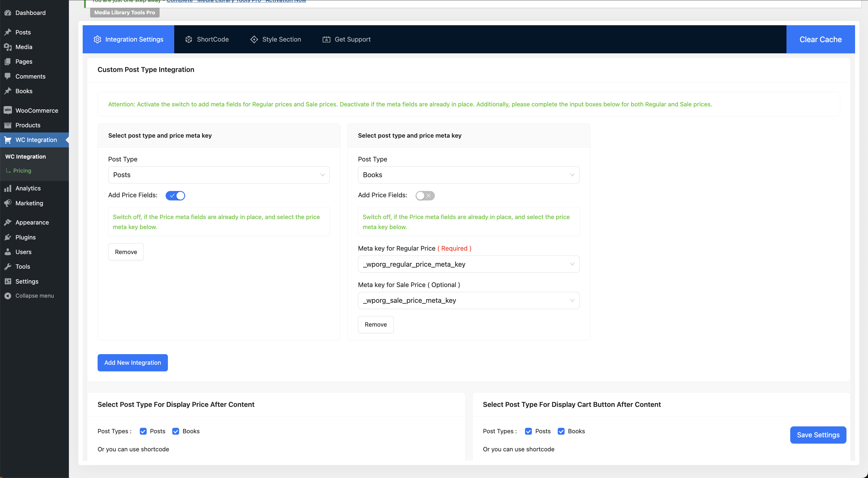The height and width of the screenshot is (478, 868).
Task: Click the Custom Post Type Integration heading
Action: (x=146, y=70)
